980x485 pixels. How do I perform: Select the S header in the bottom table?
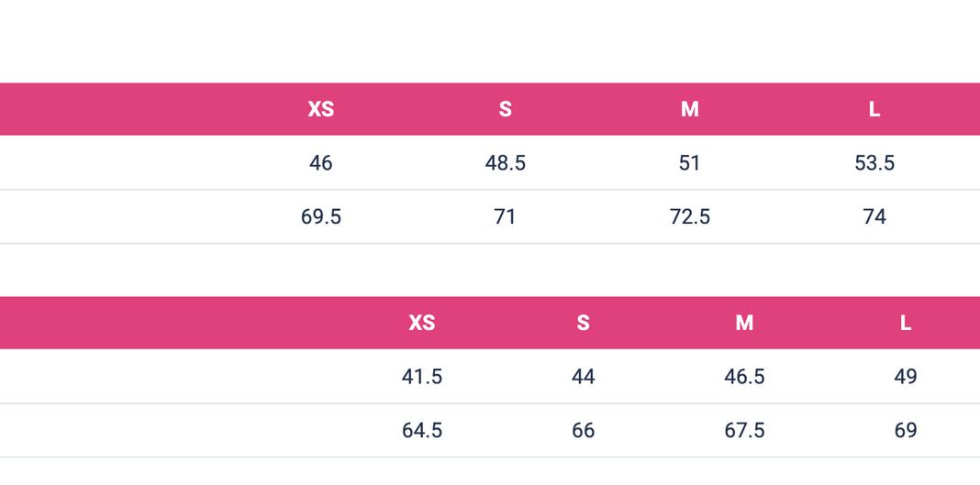coord(583,323)
